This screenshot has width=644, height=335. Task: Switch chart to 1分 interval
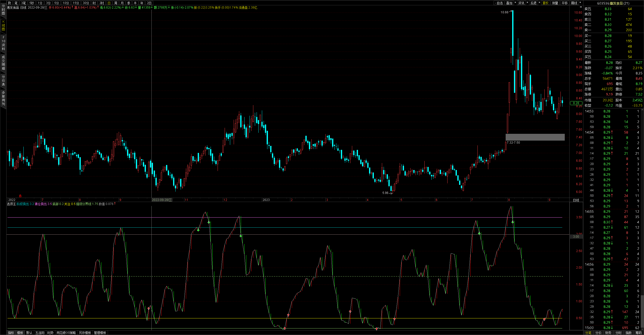coord(40,3)
